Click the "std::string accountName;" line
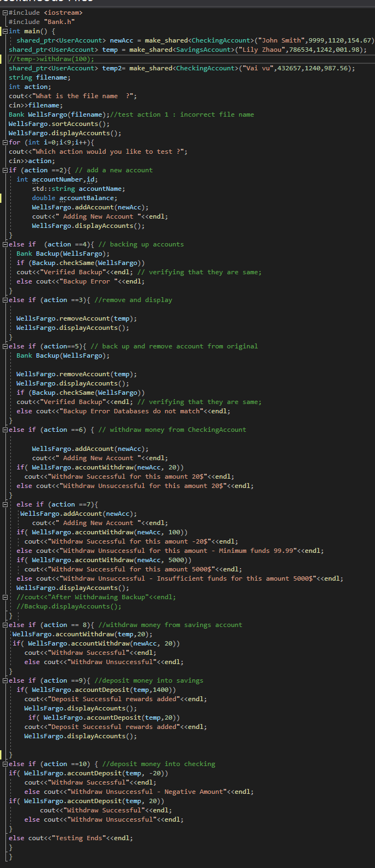The height and width of the screenshot is (868, 375). (78, 189)
